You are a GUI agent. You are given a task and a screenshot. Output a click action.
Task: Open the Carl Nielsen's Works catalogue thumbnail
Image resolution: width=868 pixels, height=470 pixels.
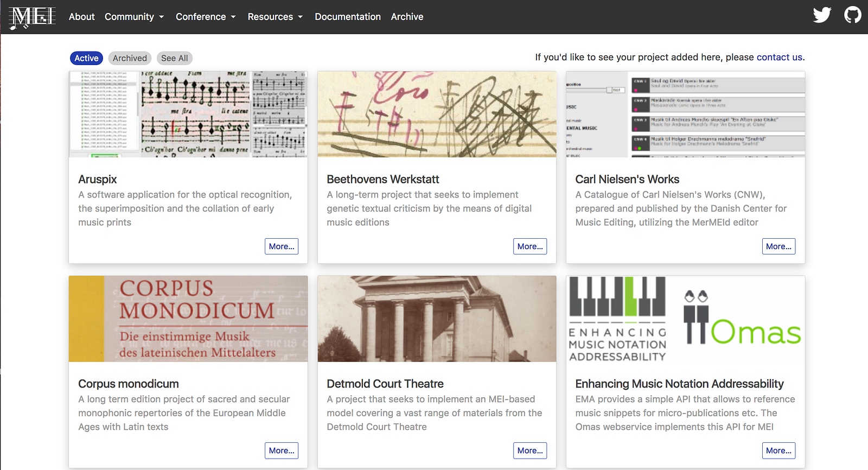tap(685, 115)
